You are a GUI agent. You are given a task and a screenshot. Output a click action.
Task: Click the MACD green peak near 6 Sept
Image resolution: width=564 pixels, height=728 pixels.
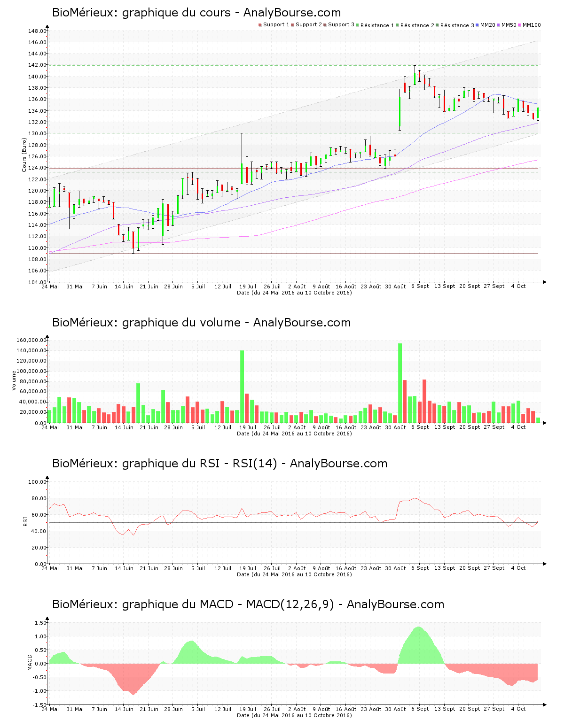tap(418, 645)
